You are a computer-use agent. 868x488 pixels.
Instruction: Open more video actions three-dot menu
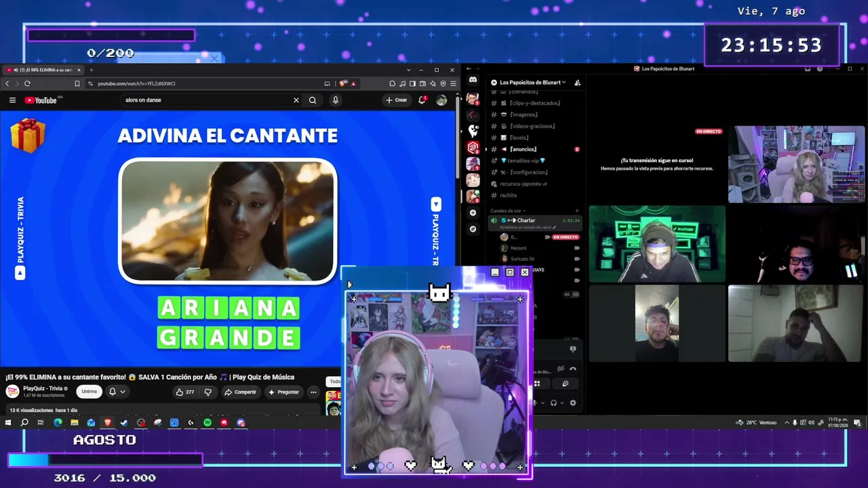(313, 392)
